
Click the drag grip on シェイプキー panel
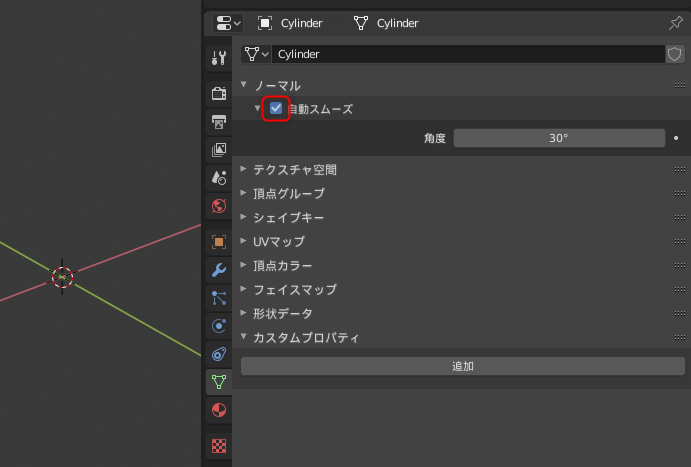pyautogui.click(x=680, y=218)
